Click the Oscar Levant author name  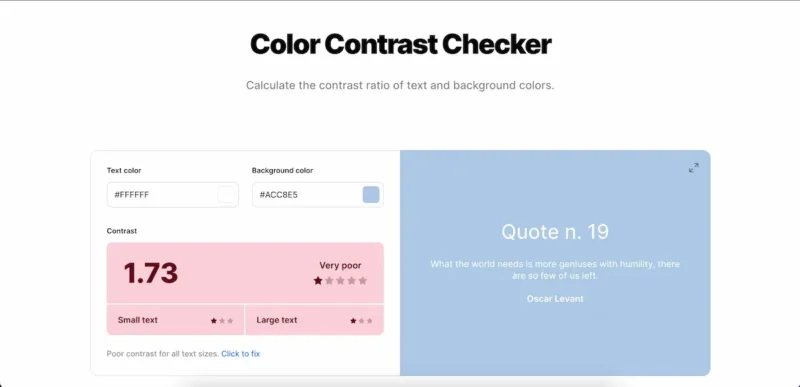[555, 298]
